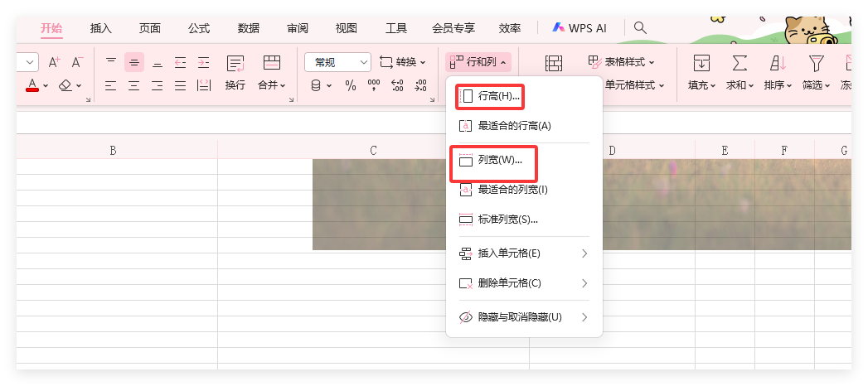Apply distributed alignment icon
This screenshot has height=386, width=868.
click(x=204, y=85)
